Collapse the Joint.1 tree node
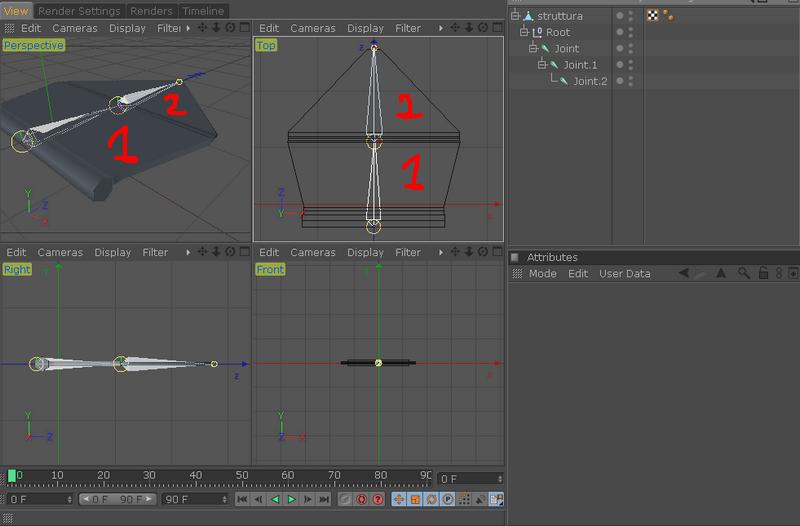Screen dimensions: 800x526 (542, 65)
